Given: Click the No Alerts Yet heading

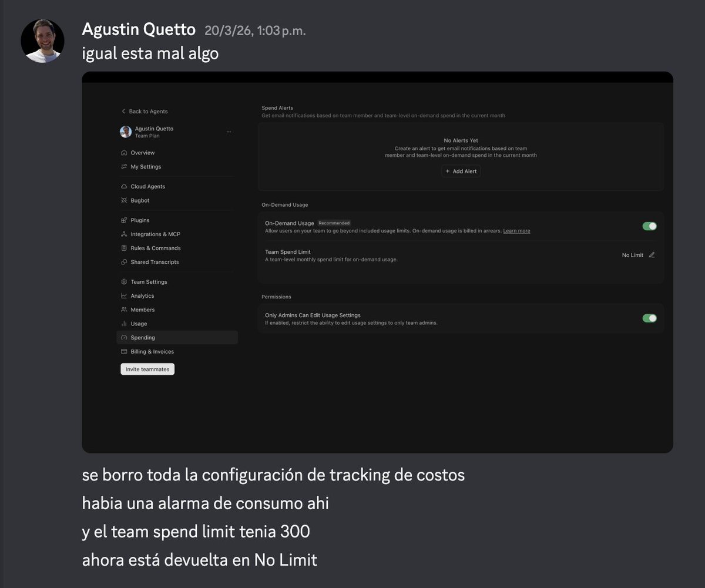Looking at the screenshot, I should 461,141.
